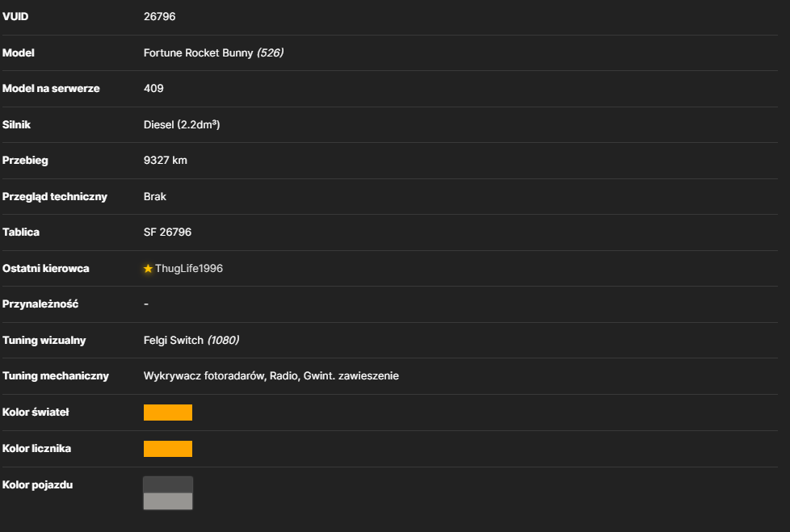Click the Przegląd techniczny value Brak
Image resolution: width=790 pixels, height=532 pixels.
pyautogui.click(x=154, y=197)
